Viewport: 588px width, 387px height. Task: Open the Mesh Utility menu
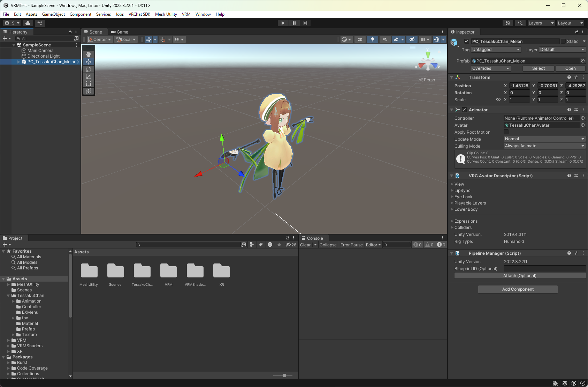[166, 14]
